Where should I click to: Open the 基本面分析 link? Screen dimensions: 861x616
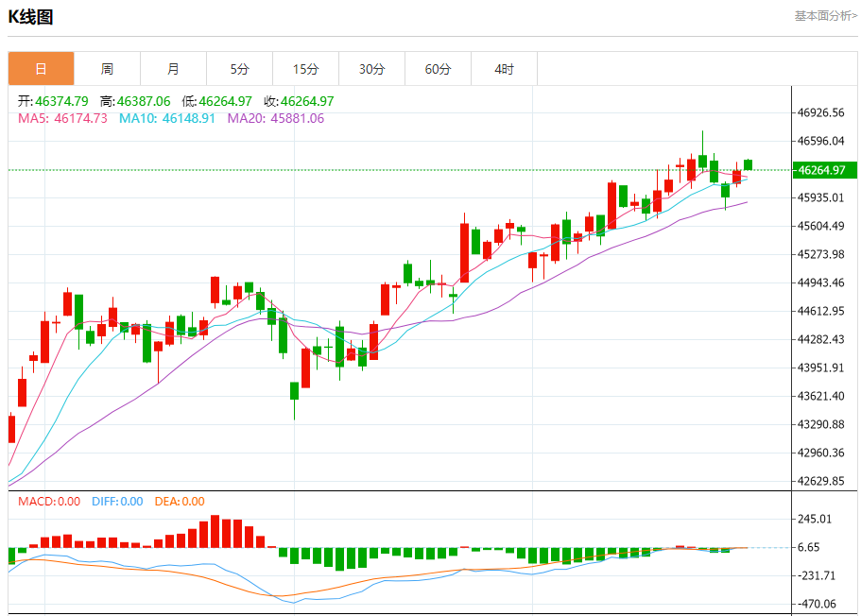pyautogui.click(x=825, y=15)
